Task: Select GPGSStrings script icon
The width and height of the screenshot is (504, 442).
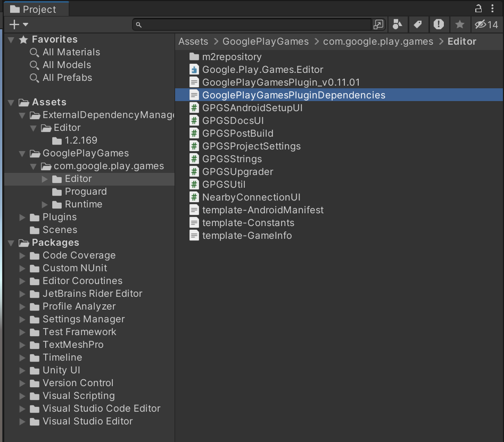Action: (x=194, y=159)
